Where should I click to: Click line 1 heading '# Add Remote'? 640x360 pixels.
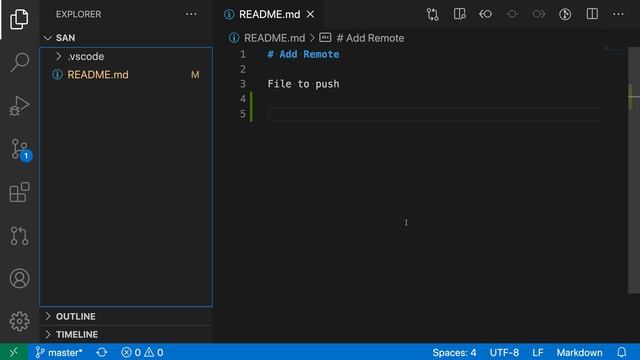click(x=303, y=54)
